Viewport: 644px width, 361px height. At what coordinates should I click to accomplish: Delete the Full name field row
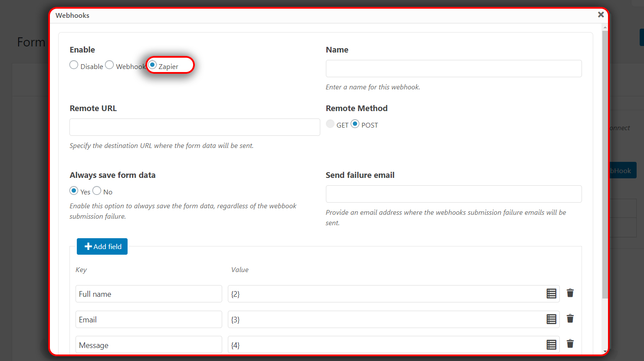click(x=570, y=293)
